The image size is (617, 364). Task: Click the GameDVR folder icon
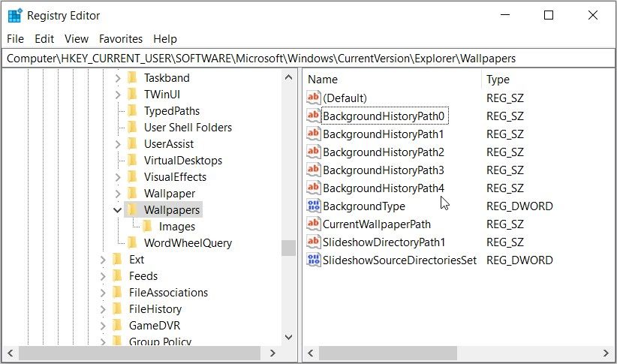[x=117, y=326]
